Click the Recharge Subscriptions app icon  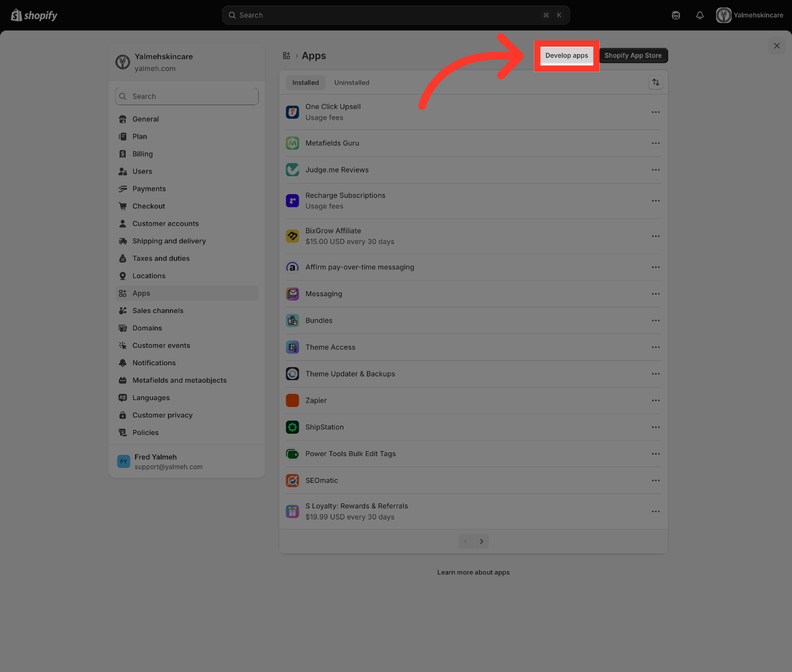(292, 201)
